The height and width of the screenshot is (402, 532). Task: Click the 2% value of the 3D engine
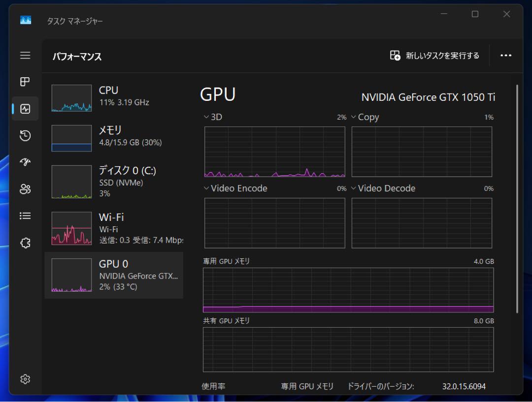342,117
